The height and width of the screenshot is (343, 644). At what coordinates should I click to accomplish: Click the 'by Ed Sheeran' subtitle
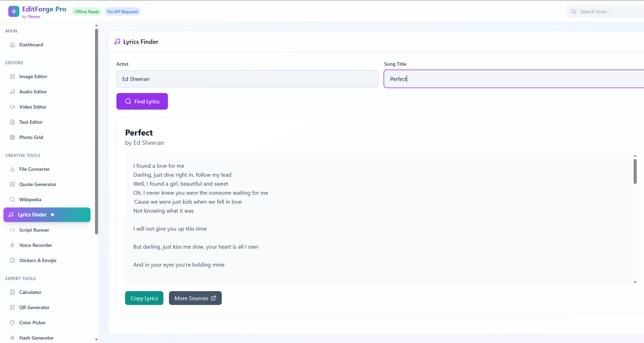(x=144, y=143)
